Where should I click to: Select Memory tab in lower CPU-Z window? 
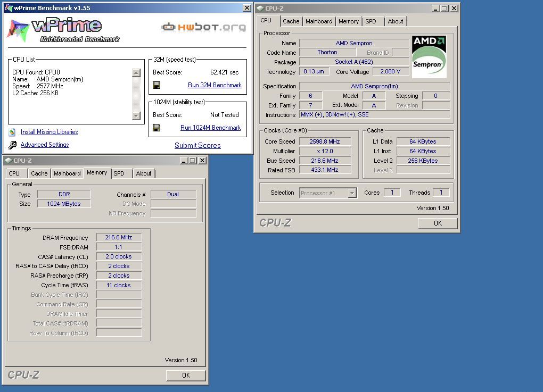(x=97, y=173)
